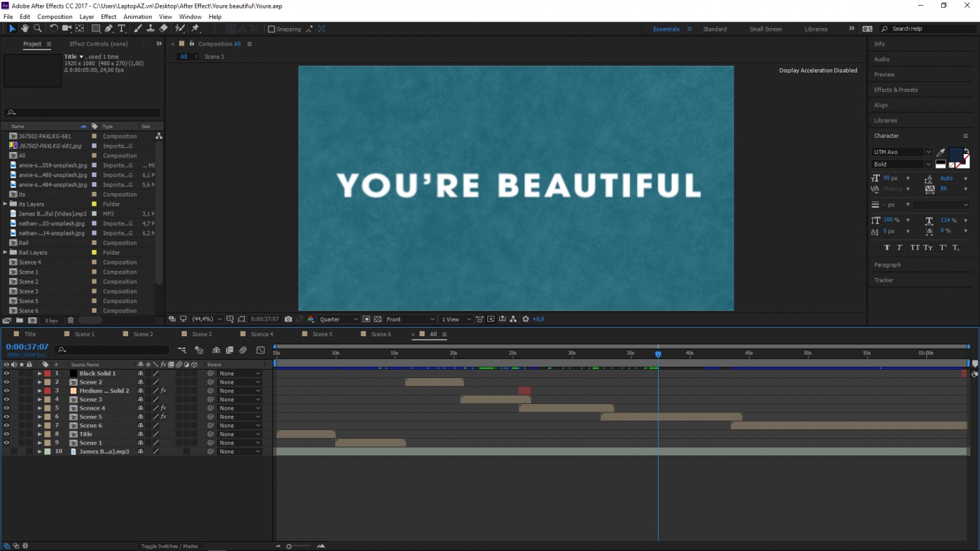
Task: Open the Paragraph panel
Action: click(x=887, y=265)
